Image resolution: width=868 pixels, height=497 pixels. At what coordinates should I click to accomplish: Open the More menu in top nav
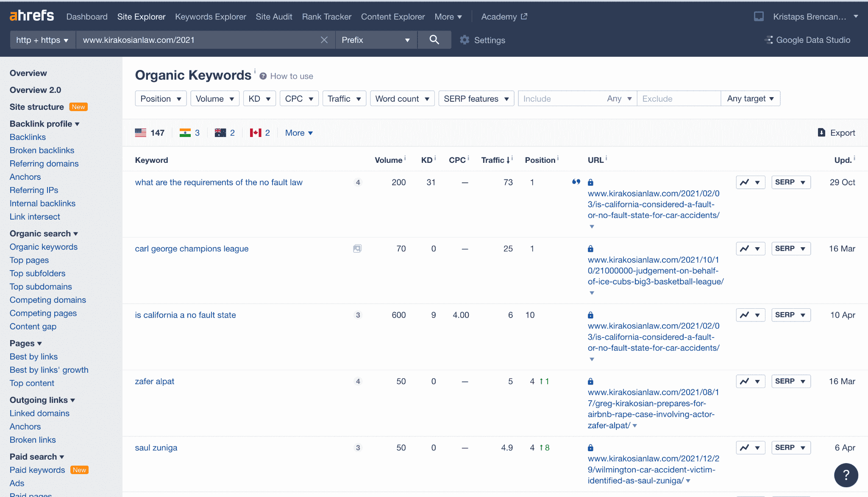click(x=448, y=17)
